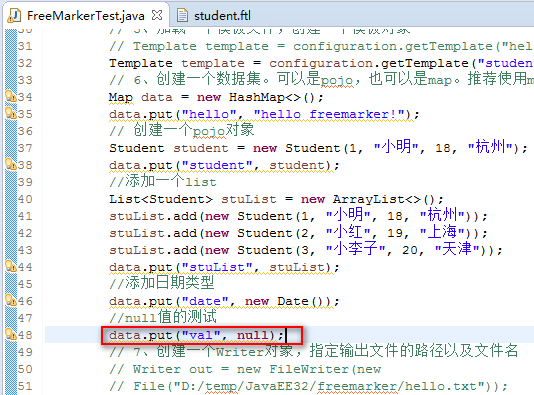Click the warning marker on line 44
The width and height of the screenshot is (534, 395).
(x=11, y=267)
